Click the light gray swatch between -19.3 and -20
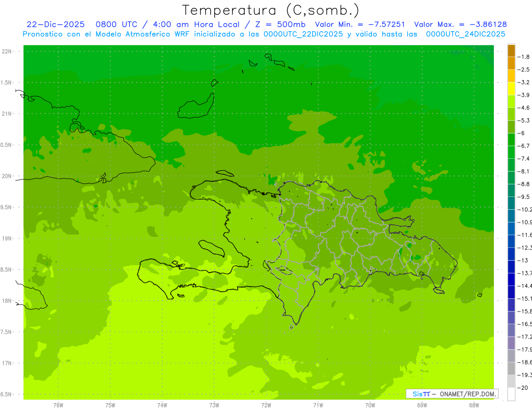 pyautogui.click(x=511, y=381)
